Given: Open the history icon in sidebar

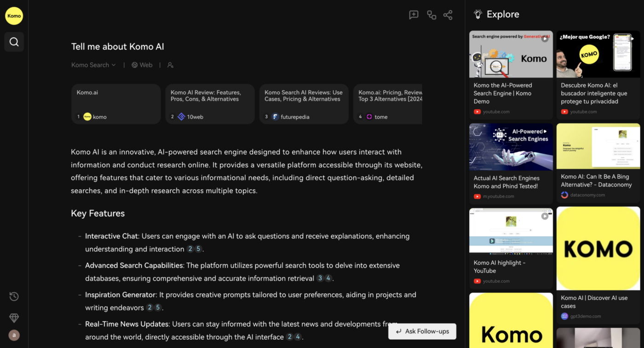Looking at the screenshot, I should point(14,296).
